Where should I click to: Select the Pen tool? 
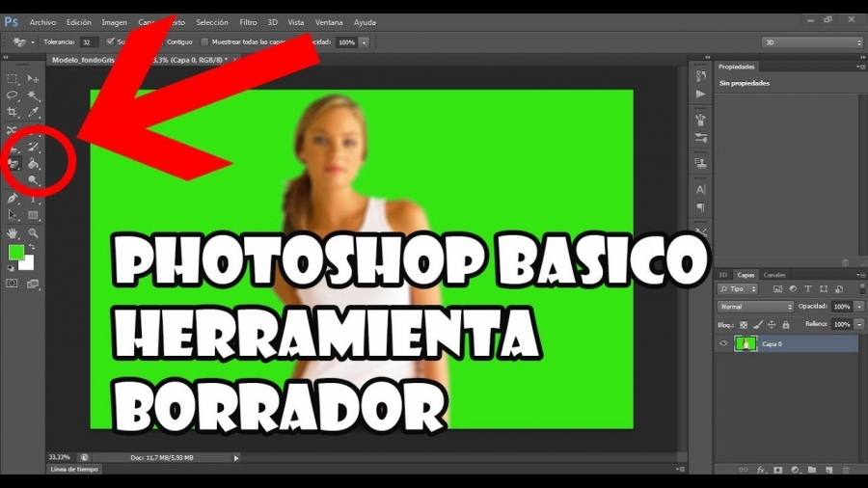[x=12, y=199]
